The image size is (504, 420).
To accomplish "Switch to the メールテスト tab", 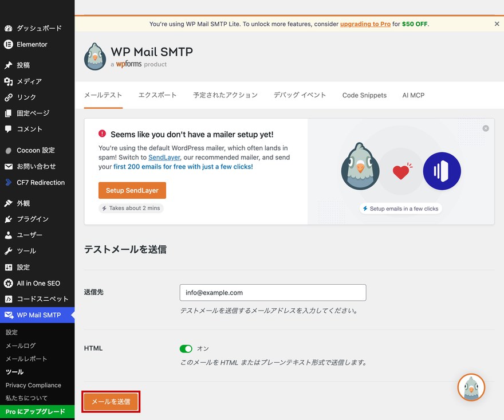I will point(103,95).
